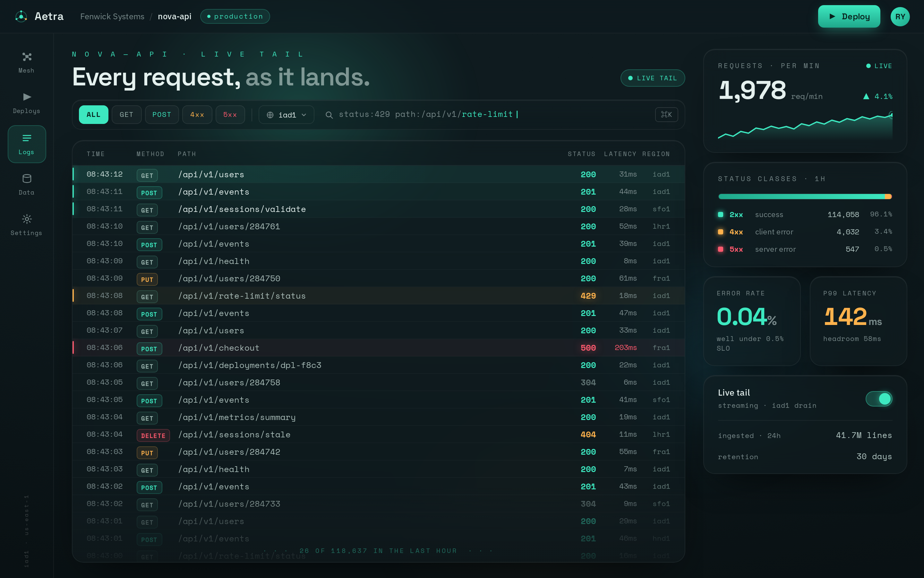Click the LIVE indicator on requests card
This screenshot has height=578, width=924.
point(879,66)
